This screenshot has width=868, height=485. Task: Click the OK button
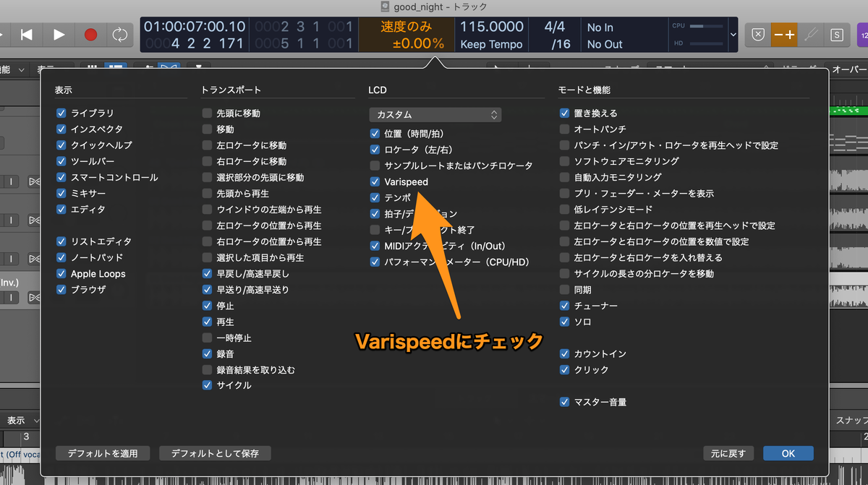coord(788,453)
